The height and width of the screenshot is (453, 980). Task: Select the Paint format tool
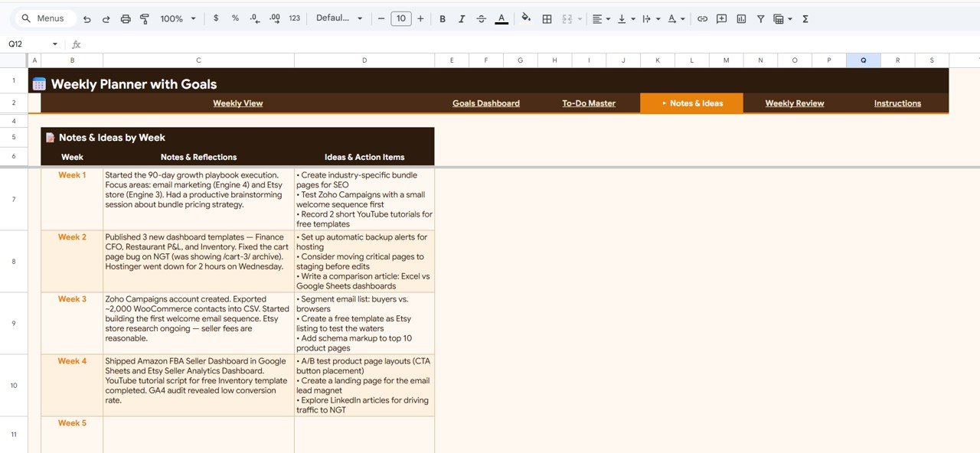point(145,18)
